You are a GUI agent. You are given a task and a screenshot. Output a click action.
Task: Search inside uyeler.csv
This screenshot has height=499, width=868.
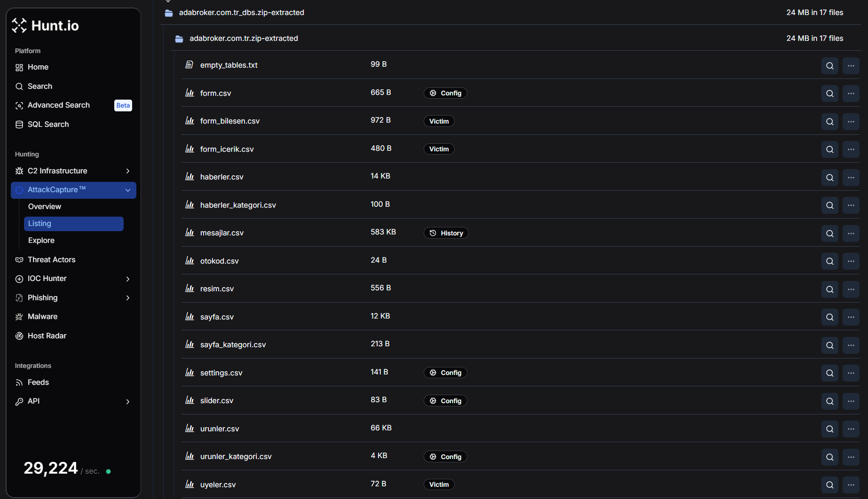tap(830, 485)
